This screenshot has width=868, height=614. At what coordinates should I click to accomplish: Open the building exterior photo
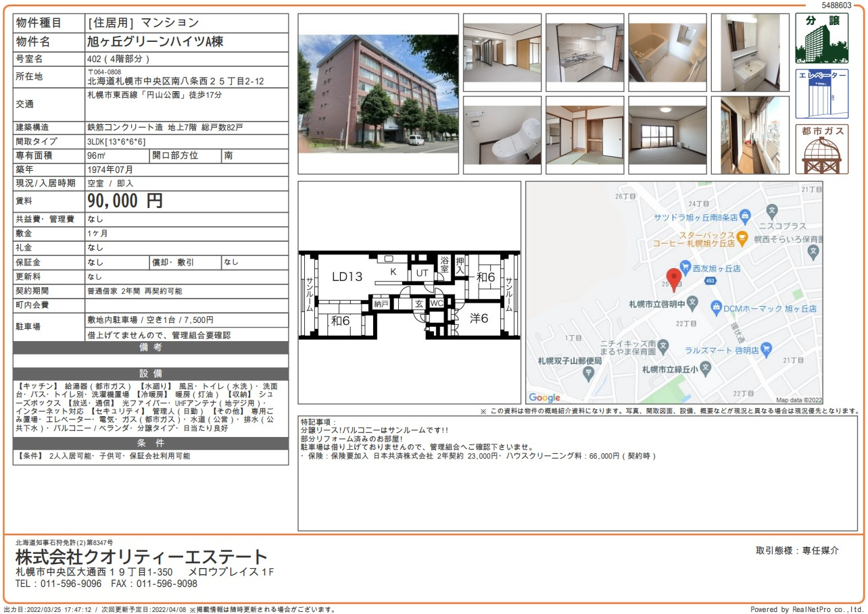(x=378, y=94)
